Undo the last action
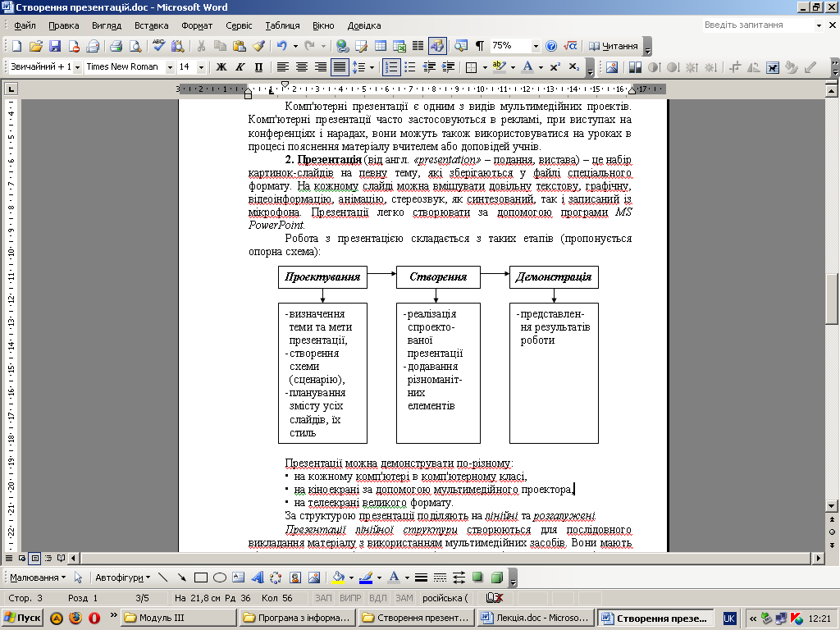The image size is (840, 630). 282,46
